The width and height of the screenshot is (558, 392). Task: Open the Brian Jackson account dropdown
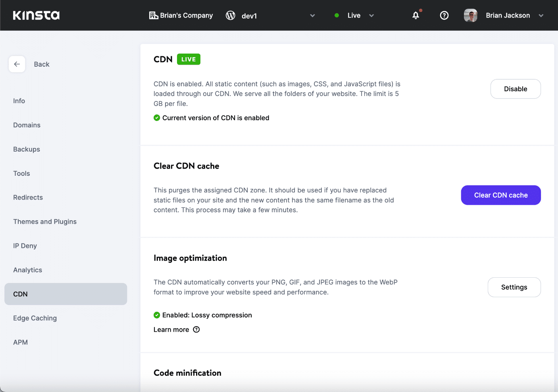(541, 15)
